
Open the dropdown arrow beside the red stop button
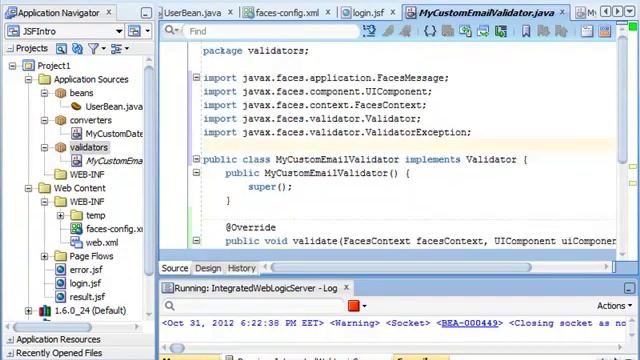click(x=364, y=306)
